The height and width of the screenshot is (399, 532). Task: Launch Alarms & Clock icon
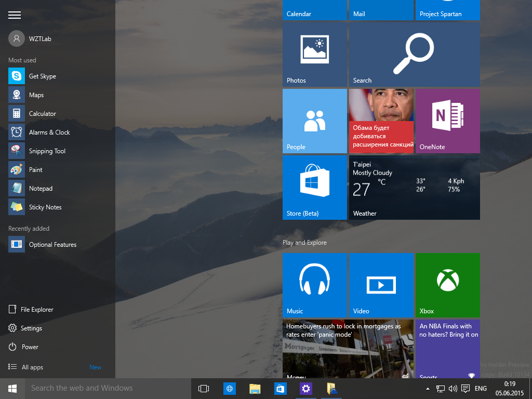17,132
